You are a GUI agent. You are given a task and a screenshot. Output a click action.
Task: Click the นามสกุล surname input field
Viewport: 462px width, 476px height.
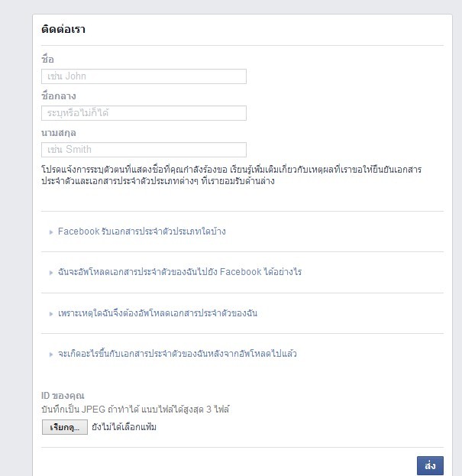click(144, 150)
